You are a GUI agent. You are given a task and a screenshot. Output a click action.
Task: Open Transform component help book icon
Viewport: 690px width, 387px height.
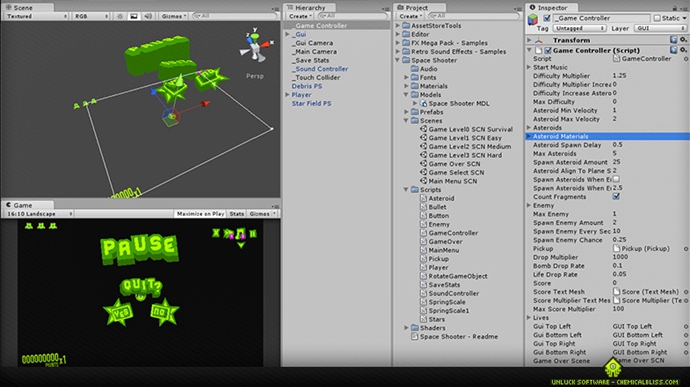(673, 40)
